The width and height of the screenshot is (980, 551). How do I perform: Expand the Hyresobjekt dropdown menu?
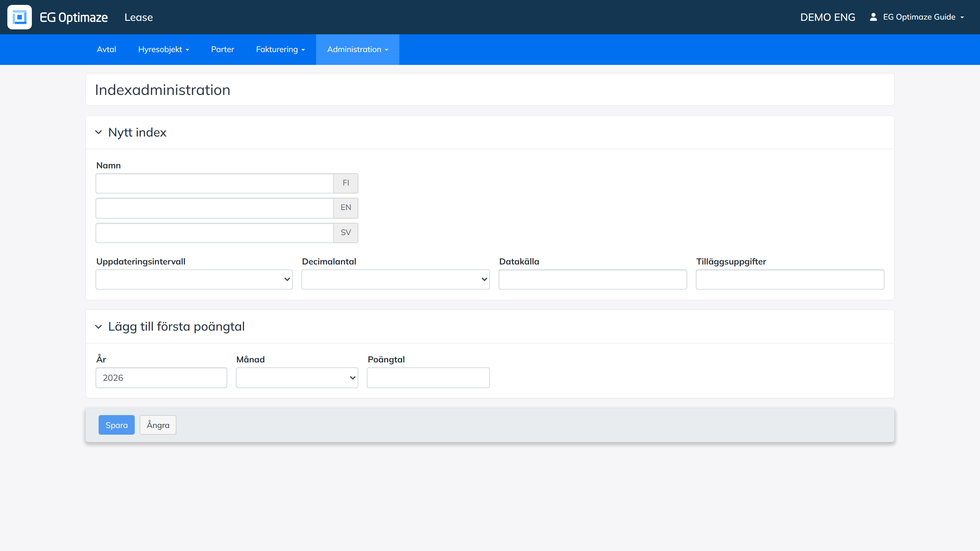(164, 49)
